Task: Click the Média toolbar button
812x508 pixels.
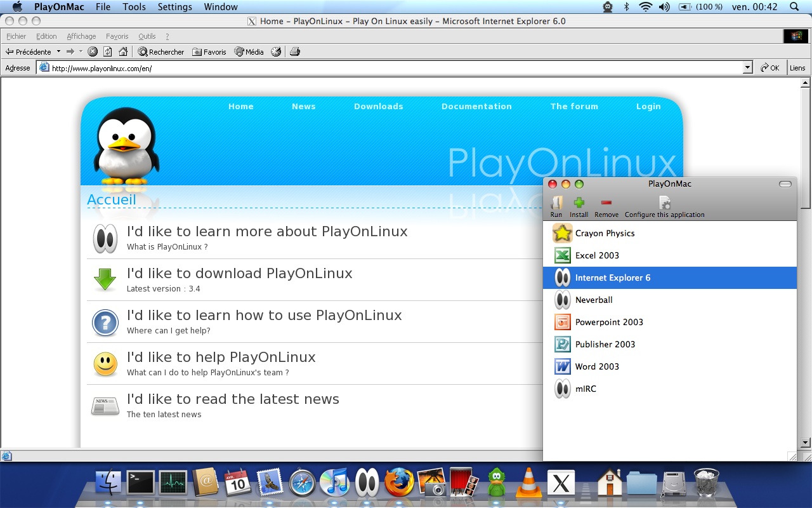Action: (249, 51)
